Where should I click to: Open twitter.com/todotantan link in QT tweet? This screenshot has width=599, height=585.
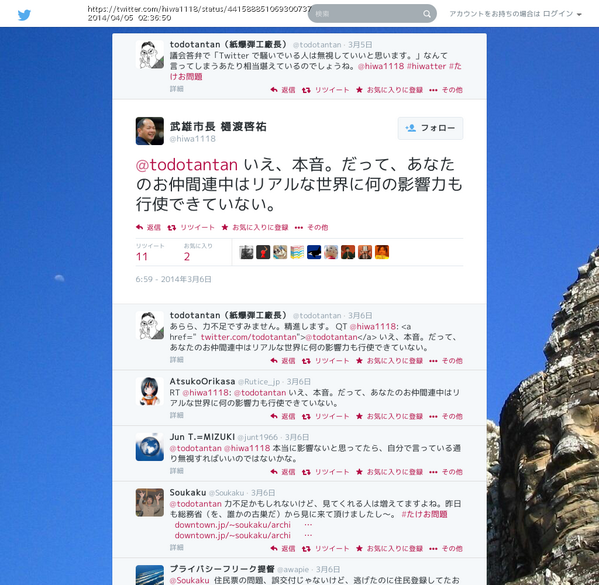pyautogui.click(x=249, y=337)
